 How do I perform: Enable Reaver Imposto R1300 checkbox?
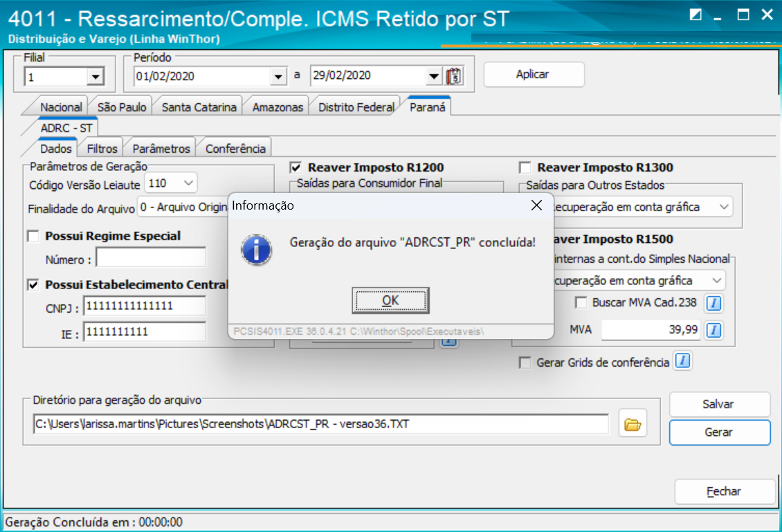pos(525,167)
